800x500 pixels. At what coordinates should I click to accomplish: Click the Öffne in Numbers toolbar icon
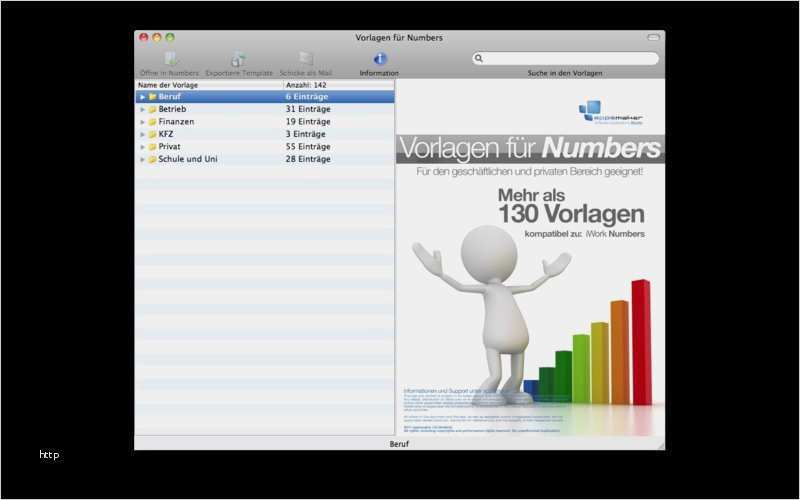pyautogui.click(x=170, y=59)
